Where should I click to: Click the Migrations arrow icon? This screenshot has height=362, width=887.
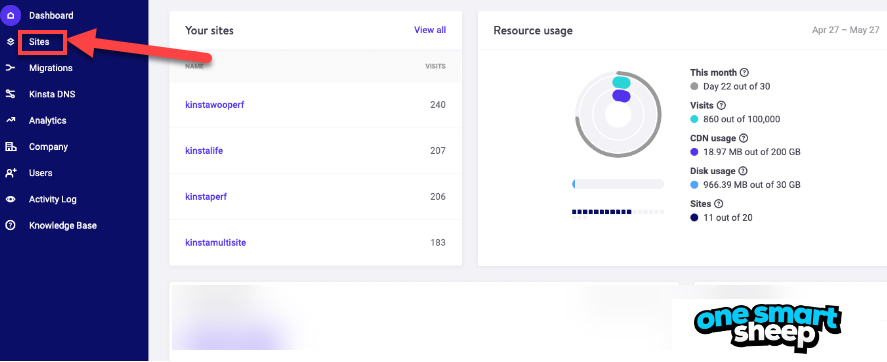tap(10, 68)
